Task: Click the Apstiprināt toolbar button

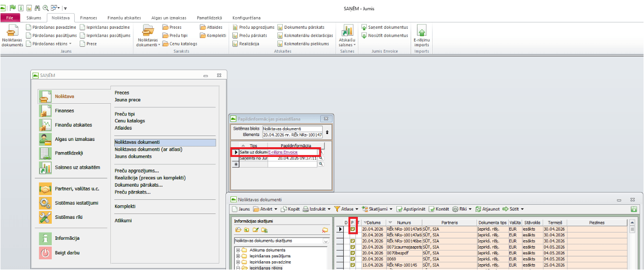Action: [399, 209]
